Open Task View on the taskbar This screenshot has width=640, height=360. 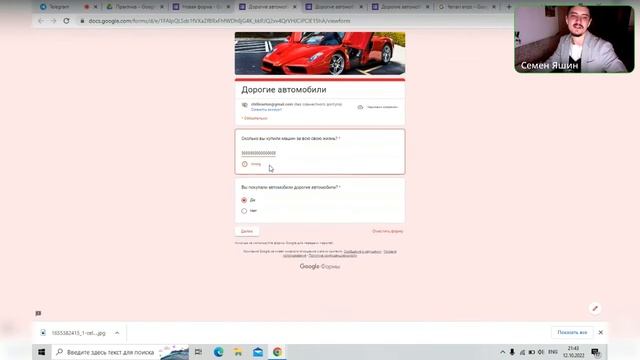click(x=199, y=352)
